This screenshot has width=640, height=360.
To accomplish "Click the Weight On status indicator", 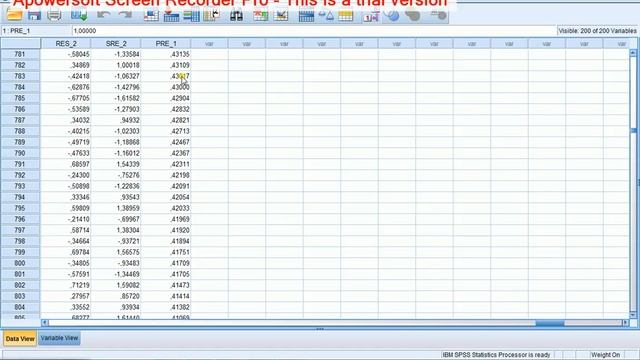I will [605, 355].
